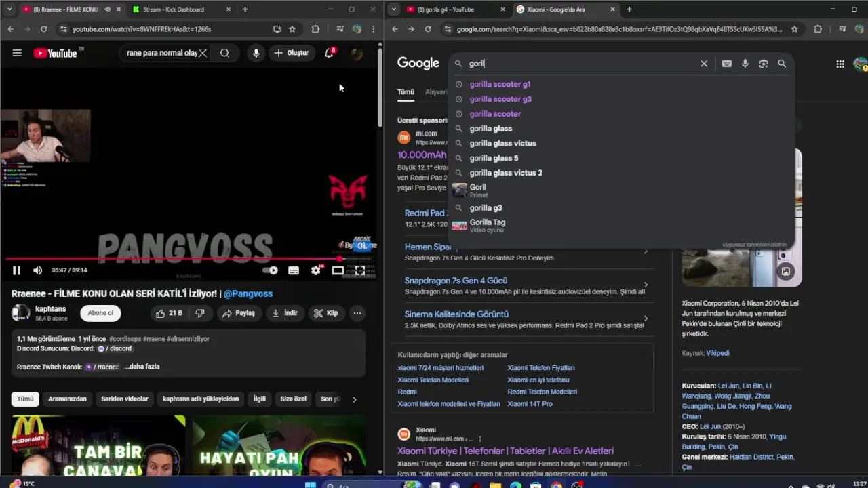Click İndir download button
868x488 pixels.
coord(285,313)
